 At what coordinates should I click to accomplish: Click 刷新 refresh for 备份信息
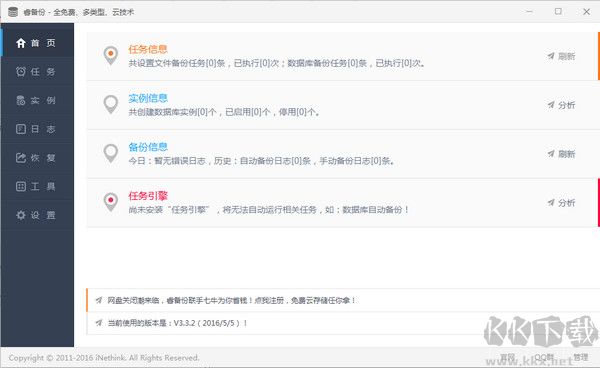pos(561,154)
